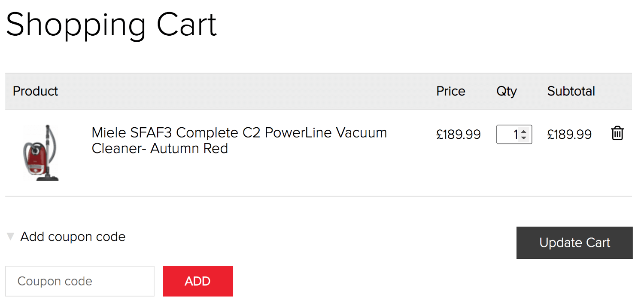Toggle the Add coupon code label
644x304 pixels.
[73, 236]
